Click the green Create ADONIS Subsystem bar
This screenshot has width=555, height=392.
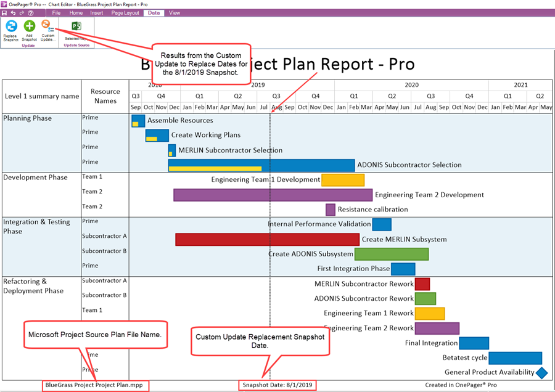[391, 254]
